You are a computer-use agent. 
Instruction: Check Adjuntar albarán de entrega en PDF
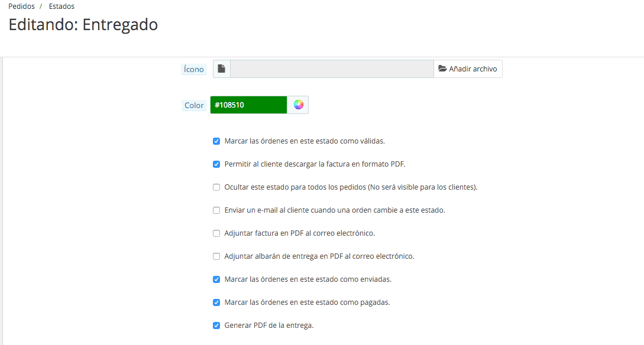(x=216, y=256)
